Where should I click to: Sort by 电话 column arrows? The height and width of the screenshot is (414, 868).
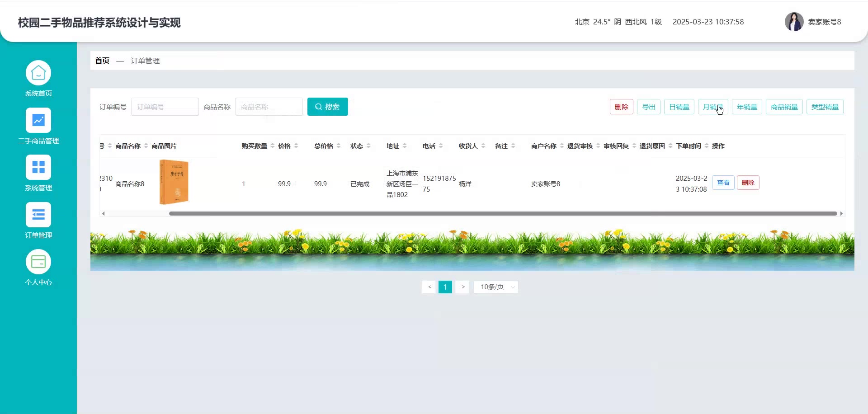pos(441,146)
